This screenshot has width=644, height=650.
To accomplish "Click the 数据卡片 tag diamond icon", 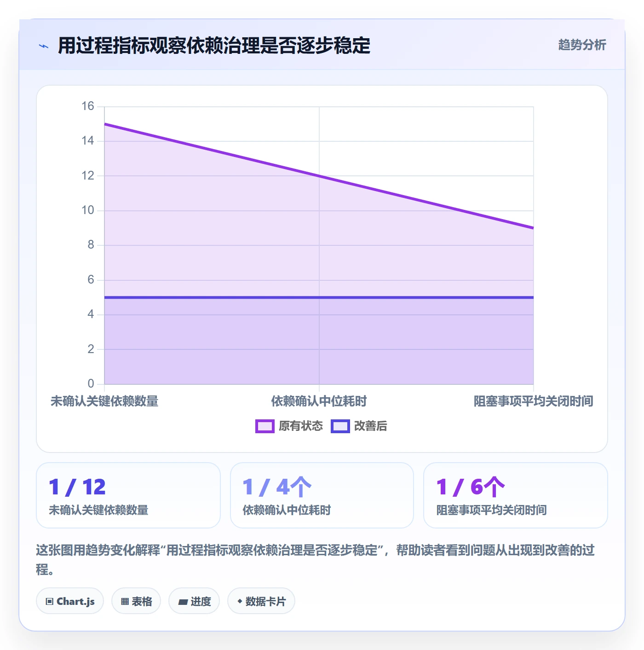I will coord(240,601).
